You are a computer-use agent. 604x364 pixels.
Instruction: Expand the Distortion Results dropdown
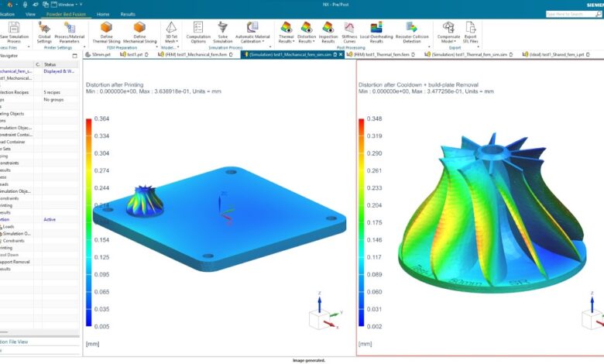[307, 40]
